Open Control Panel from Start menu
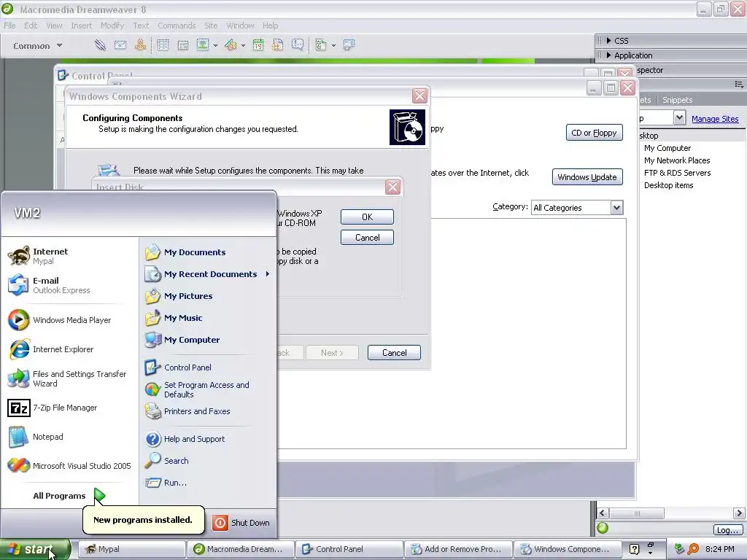Screen dimensions: 747x560 (178, 367)
